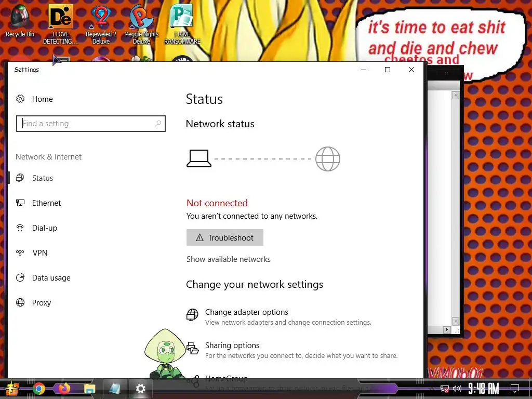Open Home in Settings sidebar
This screenshot has height=399, width=532.
coord(43,99)
